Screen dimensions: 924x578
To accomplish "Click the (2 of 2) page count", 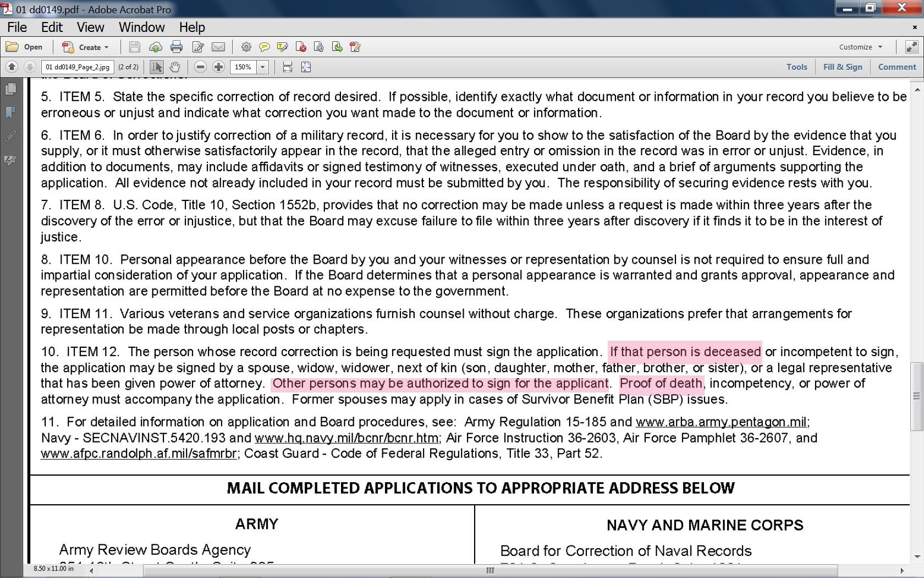I will point(128,67).
